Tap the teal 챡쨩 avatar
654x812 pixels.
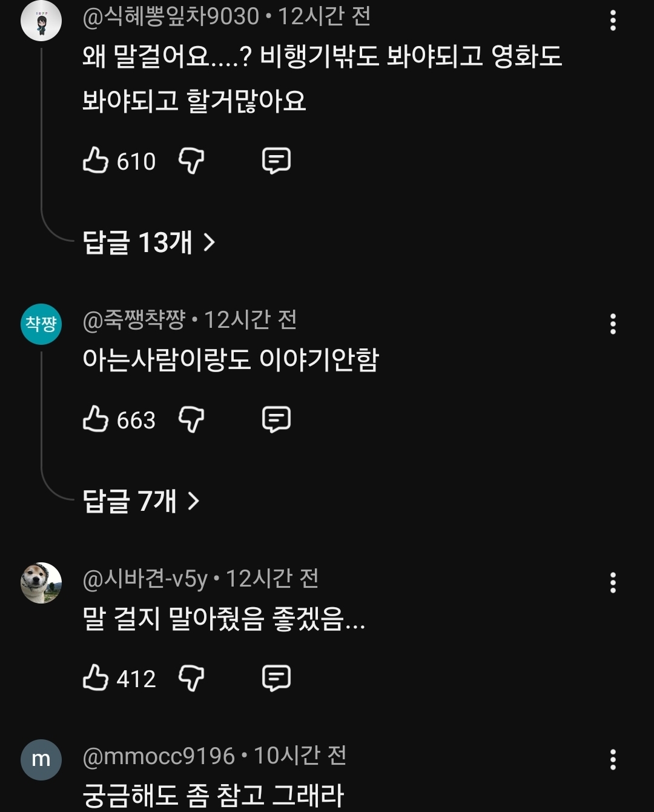point(41,324)
